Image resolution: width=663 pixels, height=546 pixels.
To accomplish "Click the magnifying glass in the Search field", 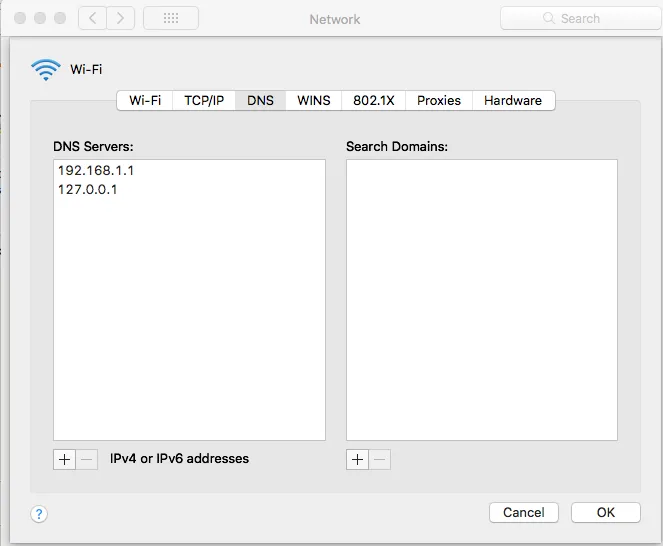I will pyautogui.click(x=548, y=18).
